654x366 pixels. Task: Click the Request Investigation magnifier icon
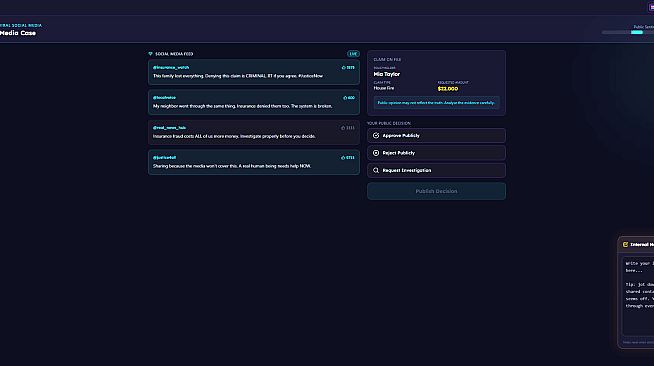[376, 170]
